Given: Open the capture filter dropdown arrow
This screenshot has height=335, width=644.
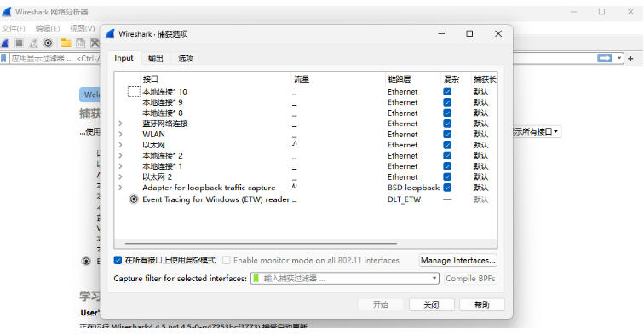Looking at the screenshot, I should coord(434,279).
